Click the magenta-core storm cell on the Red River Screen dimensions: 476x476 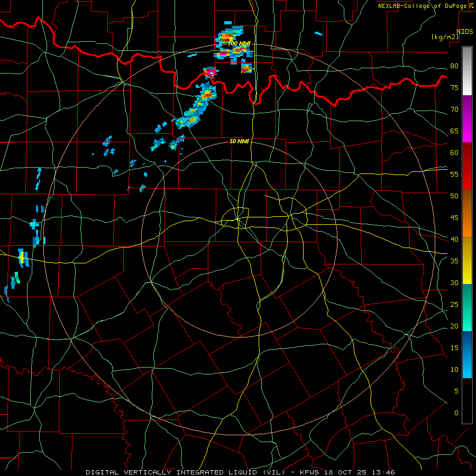(x=211, y=72)
